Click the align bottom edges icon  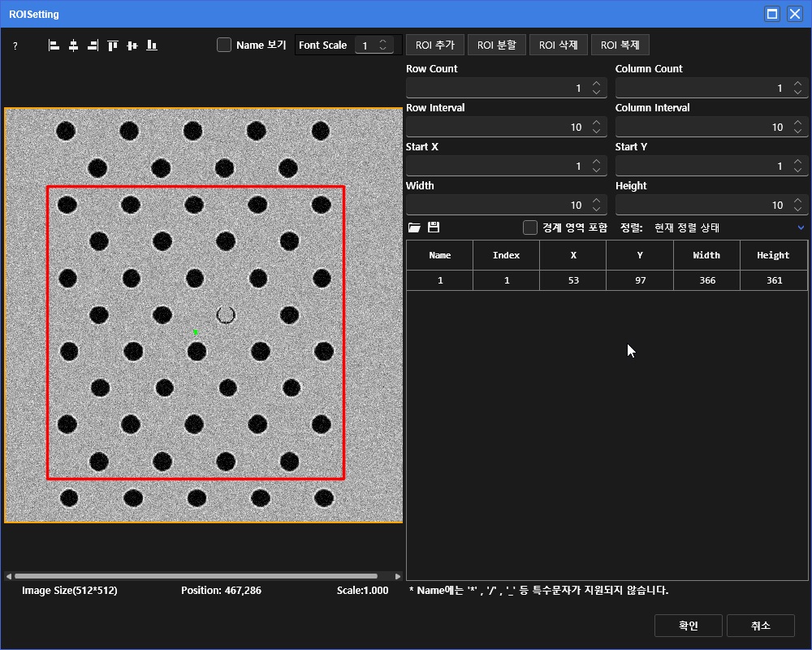pyautogui.click(x=152, y=45)
